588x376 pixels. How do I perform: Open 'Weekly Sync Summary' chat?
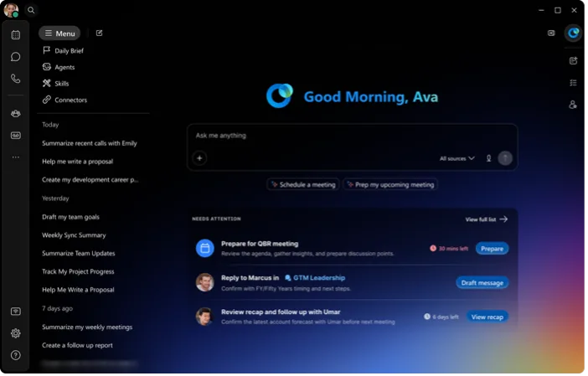pos(74,235)
